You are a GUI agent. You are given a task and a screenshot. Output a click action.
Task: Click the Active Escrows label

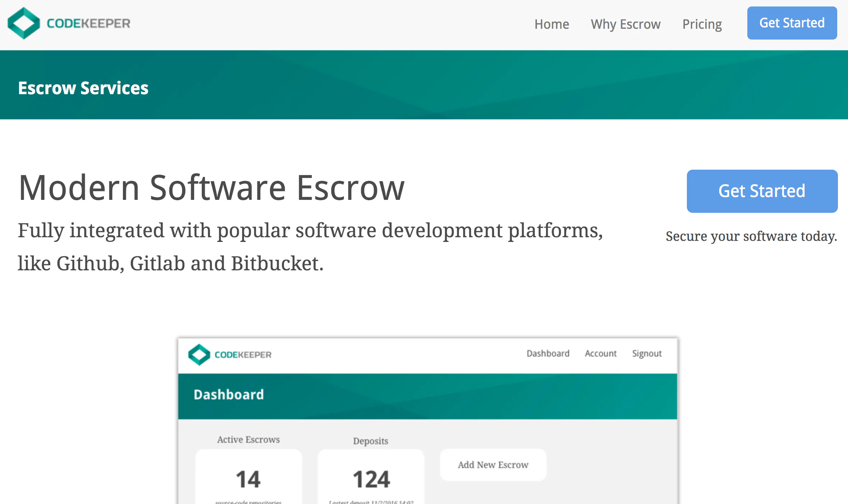[249, 440]
